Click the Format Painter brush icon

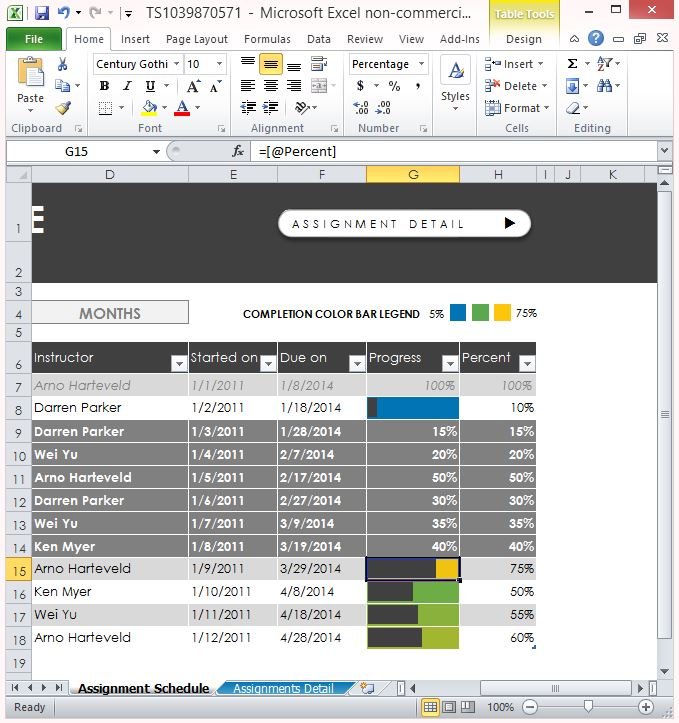(x=63, y=108)
